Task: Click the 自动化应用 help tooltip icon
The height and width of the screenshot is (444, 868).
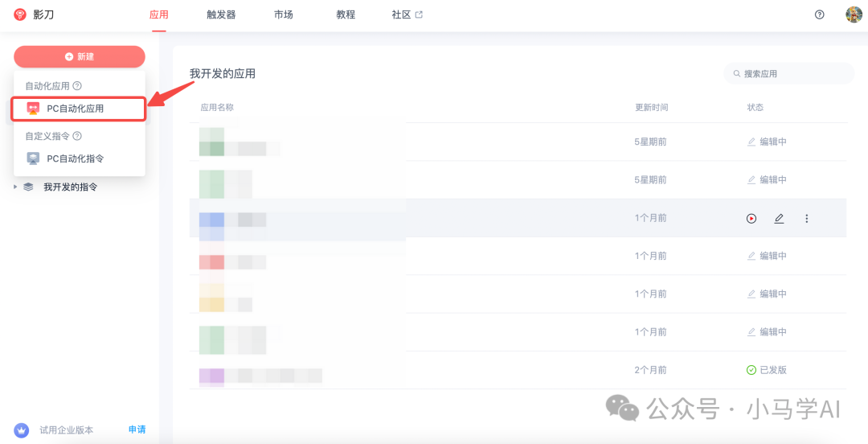Action: click(77, 85)
